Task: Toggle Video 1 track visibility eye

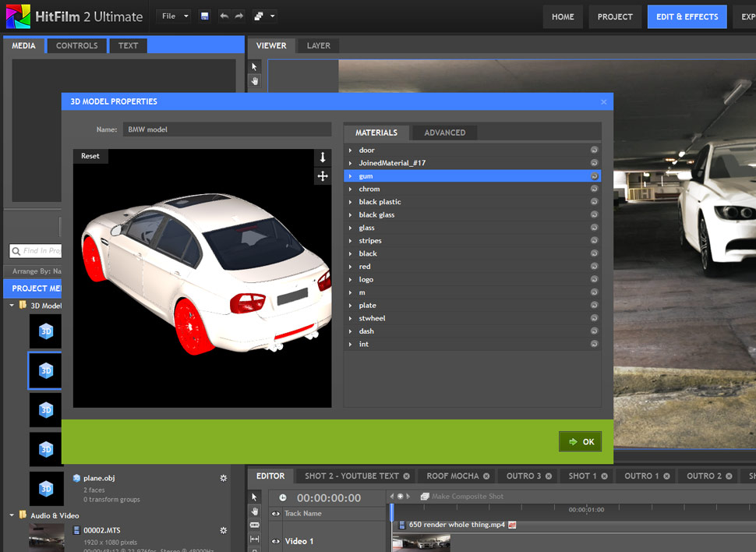Action: (x=276, y=541)
